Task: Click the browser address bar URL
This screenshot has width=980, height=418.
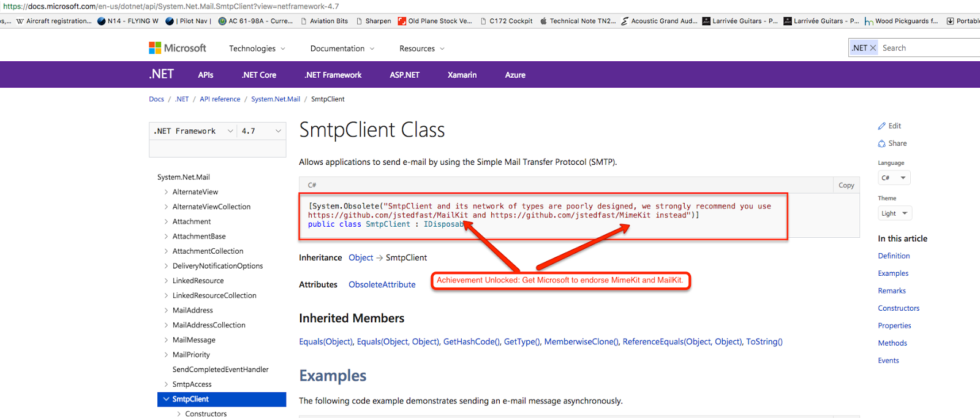Action: tap(171, 6)
